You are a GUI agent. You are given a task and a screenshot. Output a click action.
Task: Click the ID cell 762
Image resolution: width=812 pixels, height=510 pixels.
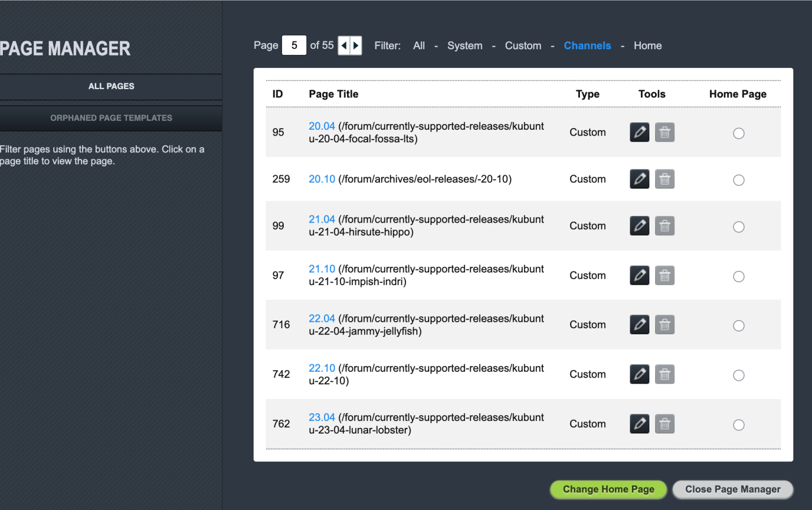point(281,424)
